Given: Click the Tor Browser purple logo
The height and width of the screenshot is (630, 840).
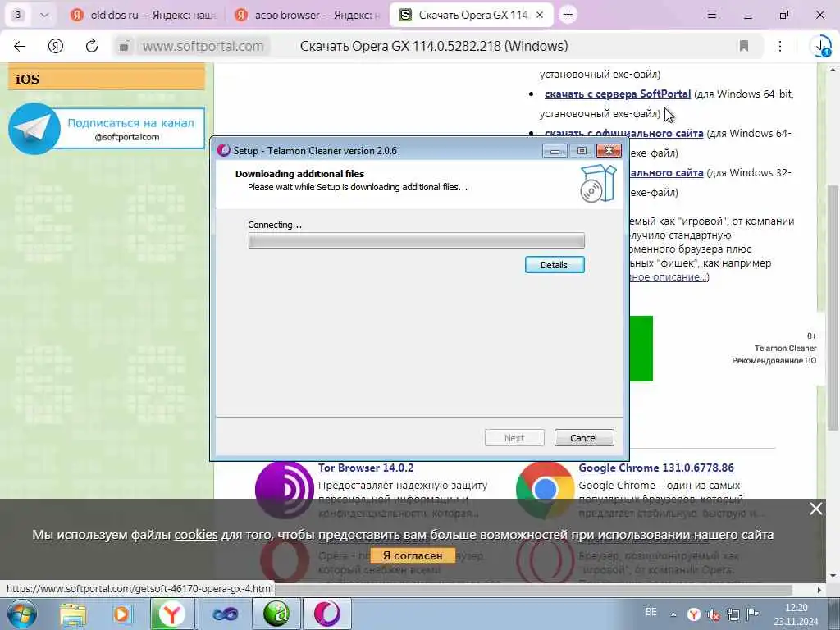Looking at the screenshot, I should click(x=284, y=490).
